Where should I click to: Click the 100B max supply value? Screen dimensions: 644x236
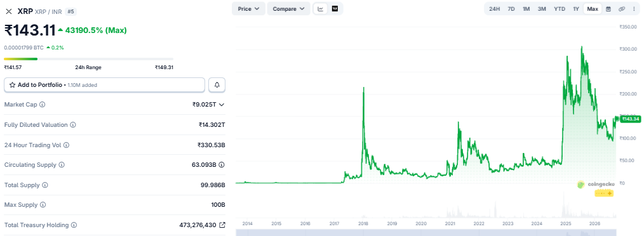(218, 205)
